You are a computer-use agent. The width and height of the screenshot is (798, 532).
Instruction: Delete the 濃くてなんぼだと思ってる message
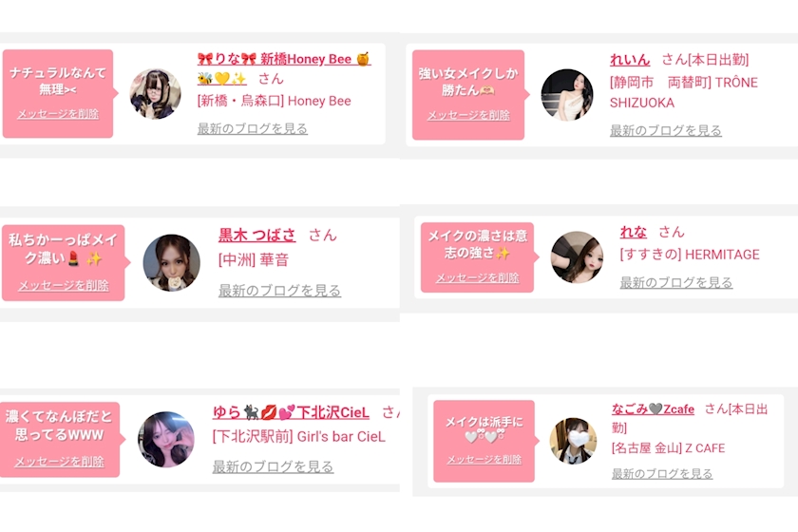pos(59,462)
